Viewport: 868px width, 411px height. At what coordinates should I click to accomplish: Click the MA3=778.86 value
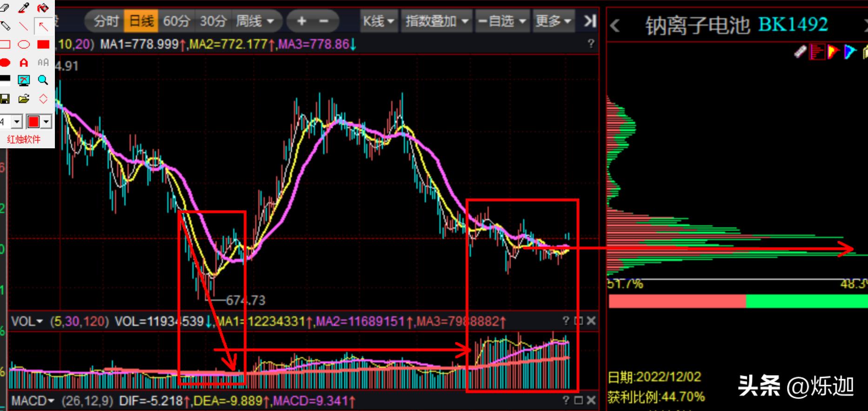pos(314,44)
